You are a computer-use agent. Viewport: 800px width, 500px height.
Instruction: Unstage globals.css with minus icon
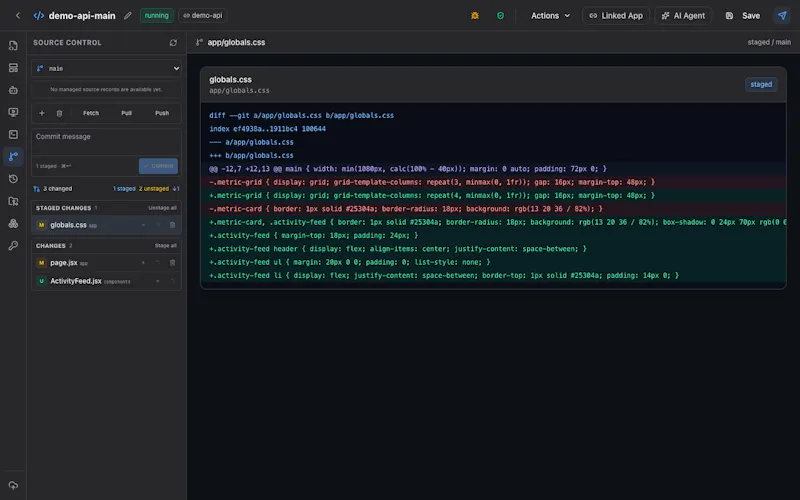pos(143,225)
